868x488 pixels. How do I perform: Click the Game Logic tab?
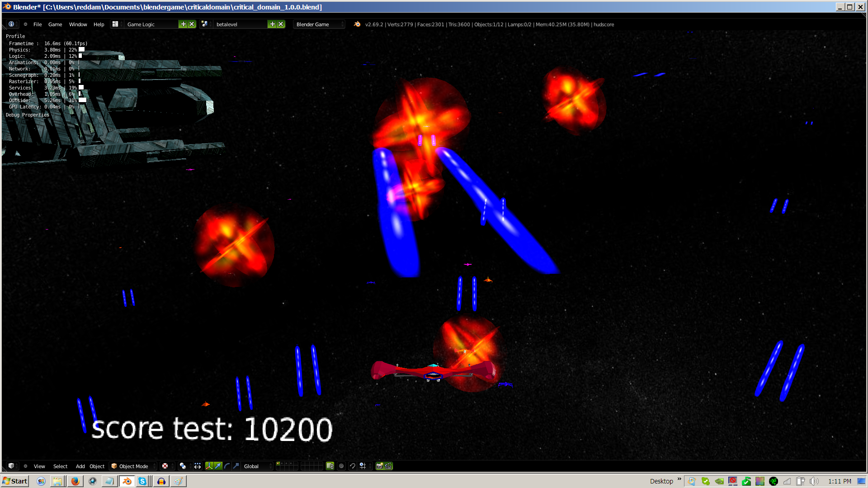(142, 24)
